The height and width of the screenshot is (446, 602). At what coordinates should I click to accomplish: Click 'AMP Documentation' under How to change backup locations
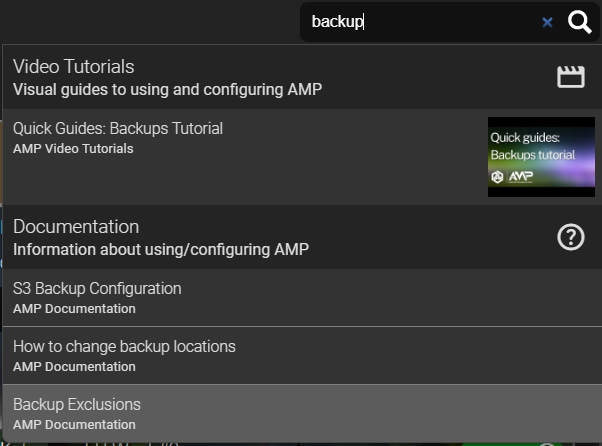point(74,367)
